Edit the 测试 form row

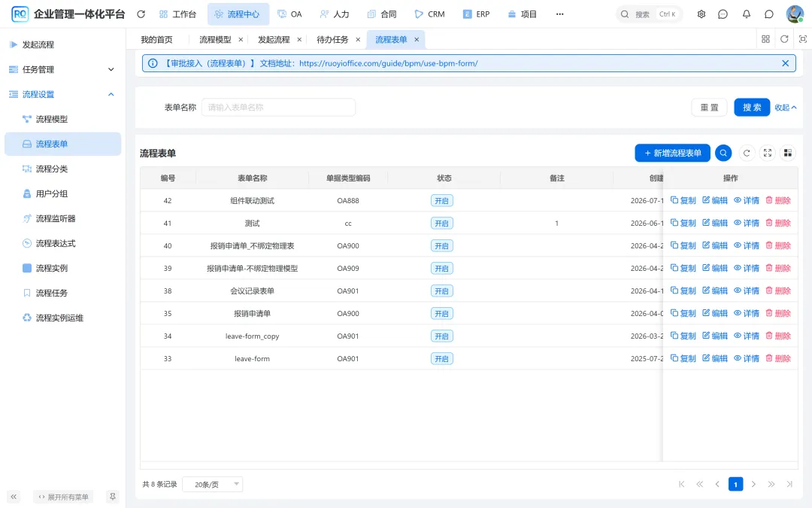tap(715, 223)
